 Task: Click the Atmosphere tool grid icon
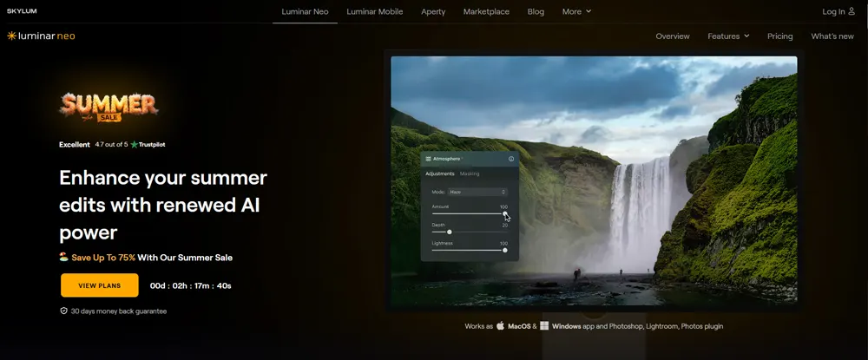428,159
